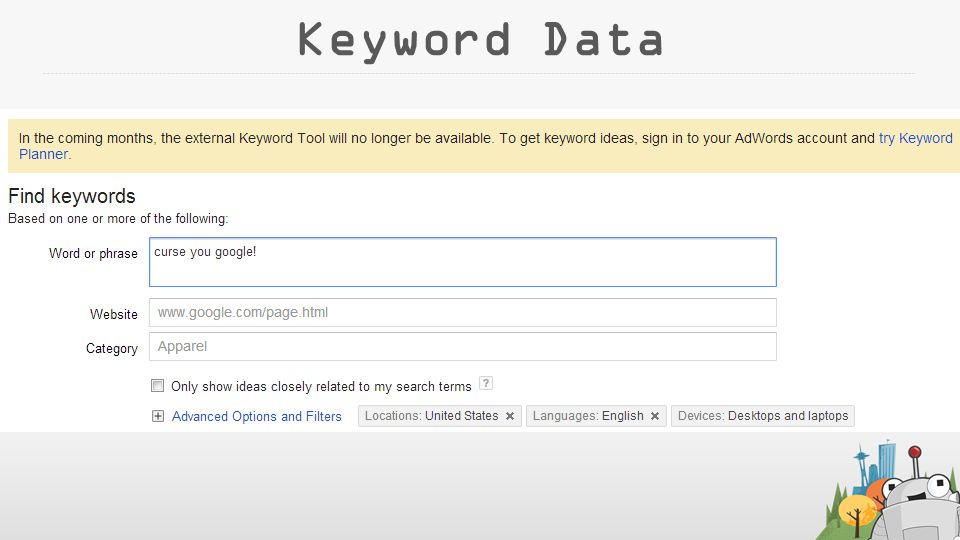The width and height of the screenshot is (960, 540).
Task: Enable 'Only show ideas closely related' checkbox
Action: [x=157, y=386]
